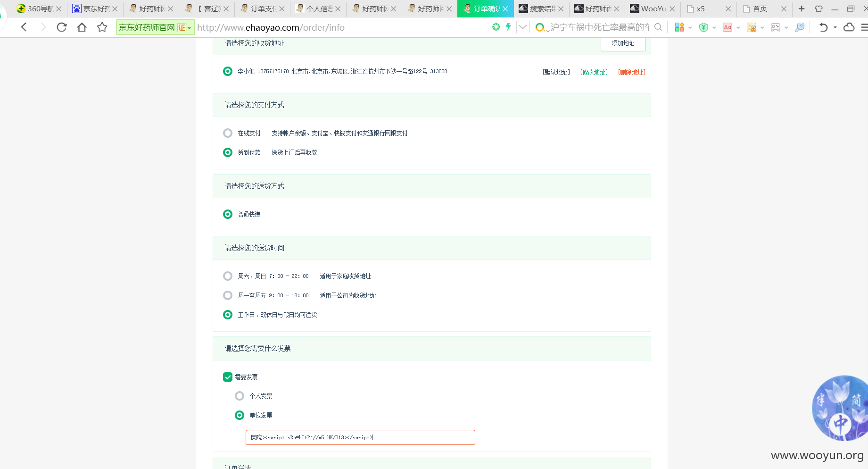Close the WooYun tab
This screenshot has width=868, height=469.
(x=672, y=9)
